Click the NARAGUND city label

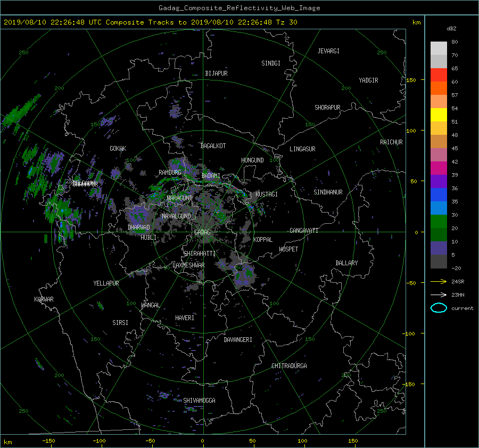pyautogui.click(x=180, y=198)
